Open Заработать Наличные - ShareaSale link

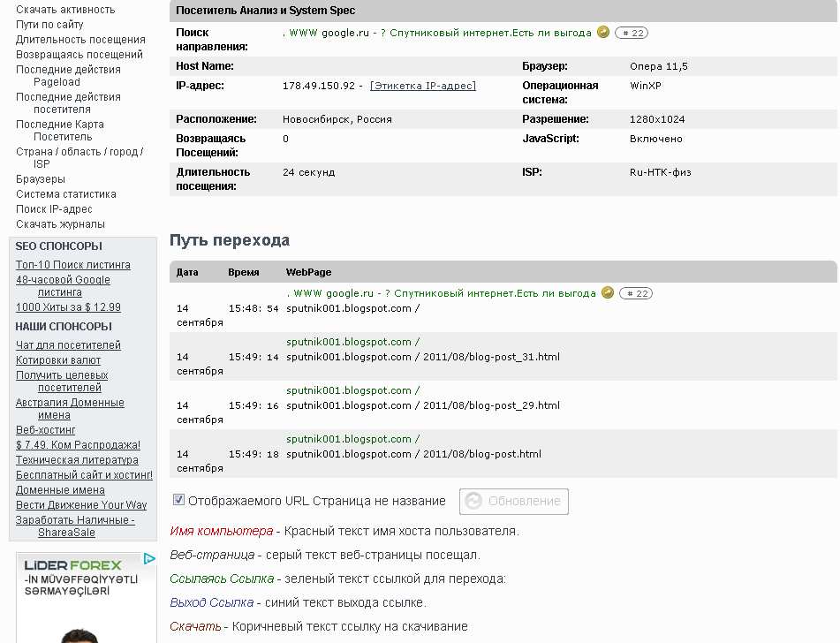pos(75,526)
